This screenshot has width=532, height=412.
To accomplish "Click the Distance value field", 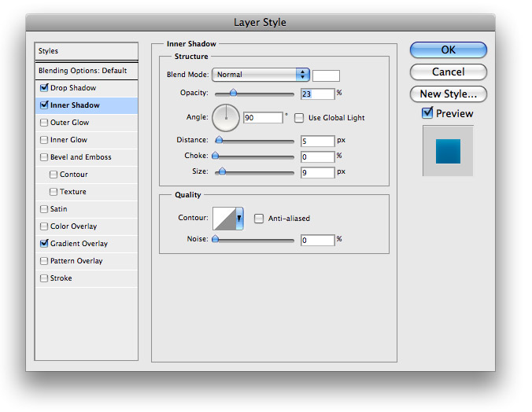I will click(x=318, y=141).
